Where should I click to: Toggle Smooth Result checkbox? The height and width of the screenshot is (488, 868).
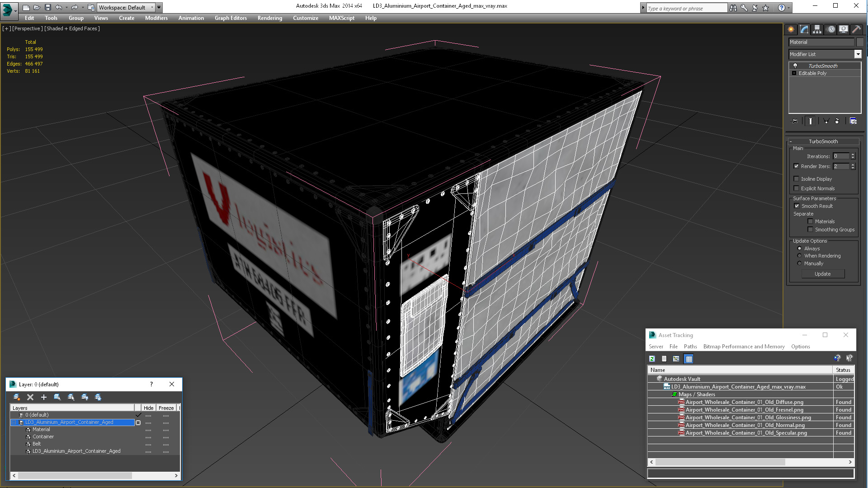coord(797,206)
